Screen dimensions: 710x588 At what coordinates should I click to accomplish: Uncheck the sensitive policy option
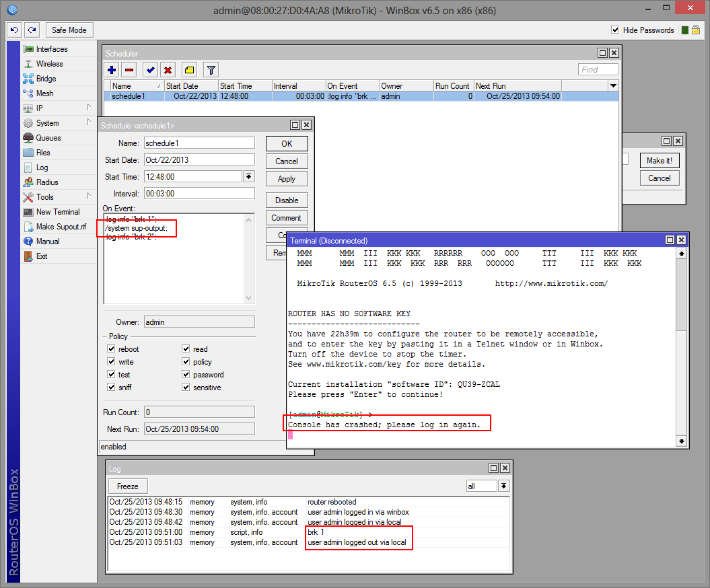(186, 387)
